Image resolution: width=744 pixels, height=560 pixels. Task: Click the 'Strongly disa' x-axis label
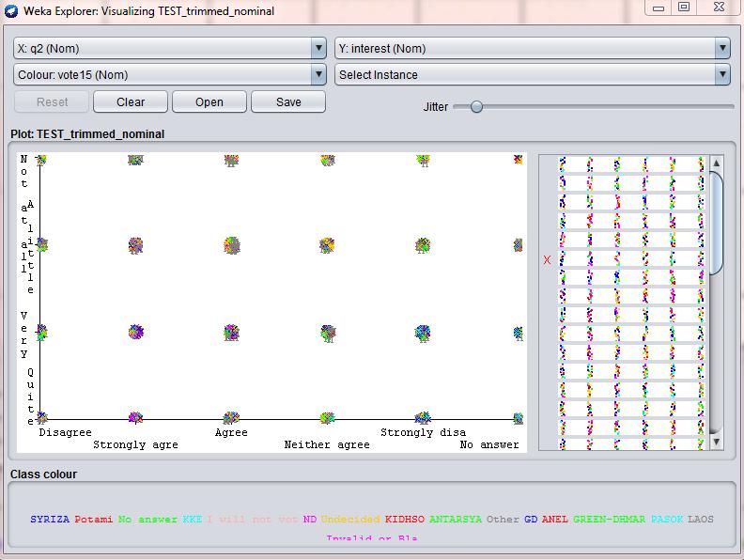click(424, 432)
